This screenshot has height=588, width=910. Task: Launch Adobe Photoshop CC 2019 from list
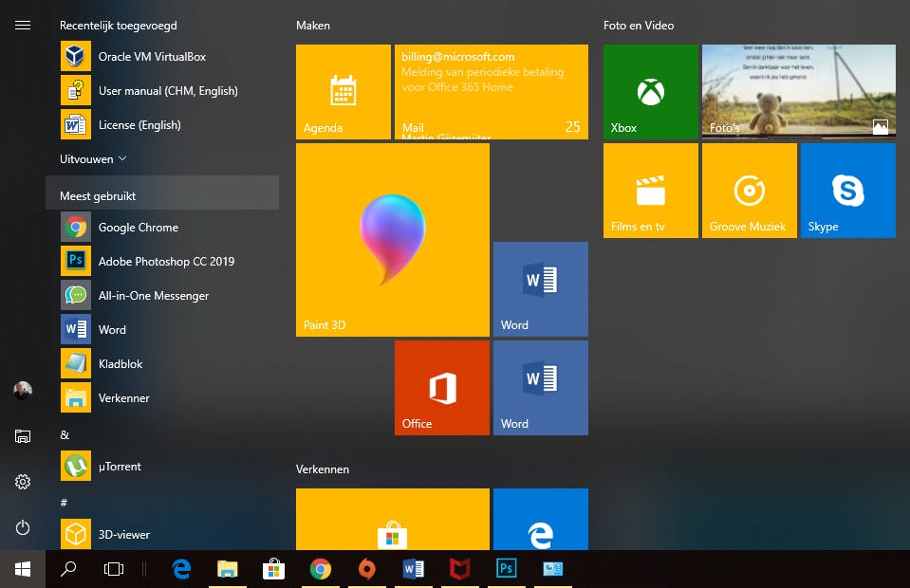tap(162, 261)
